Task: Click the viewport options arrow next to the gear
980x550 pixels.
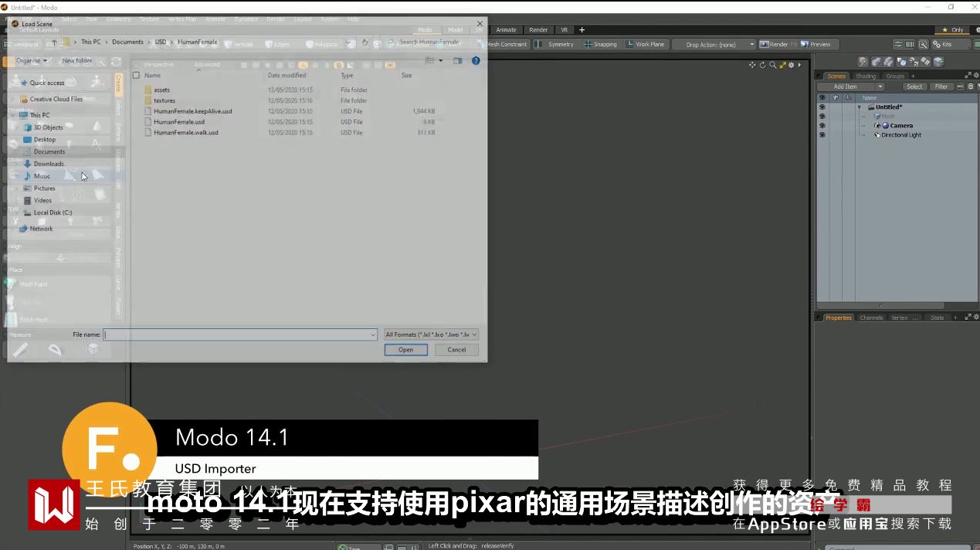Action: pyautogui.click(x=799, y=65)
